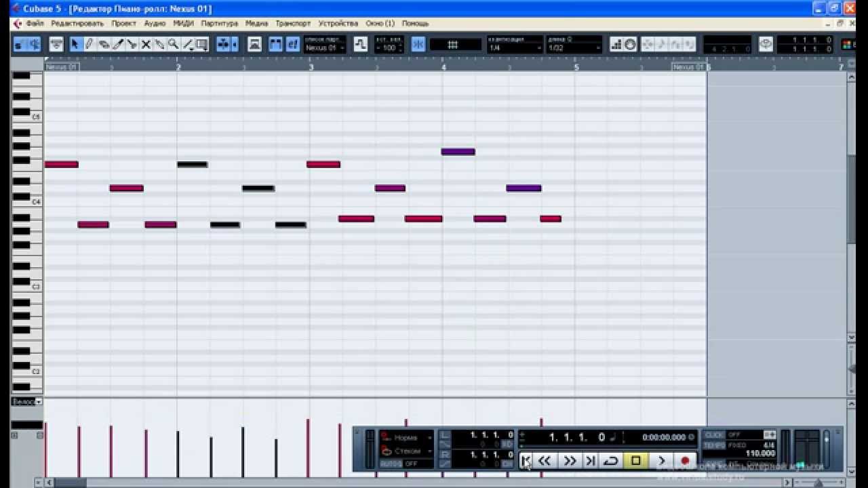Click the yellow Stop button

point(636,461)
